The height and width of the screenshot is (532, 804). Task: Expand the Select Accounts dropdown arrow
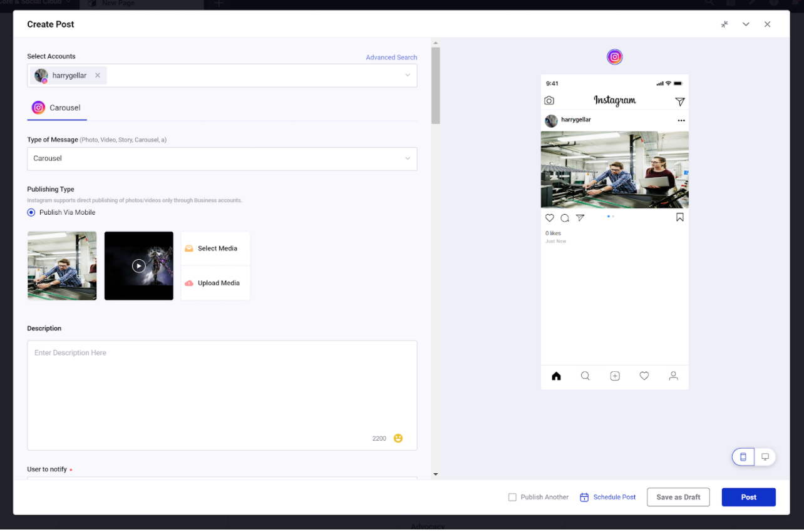tap(408, 76)
